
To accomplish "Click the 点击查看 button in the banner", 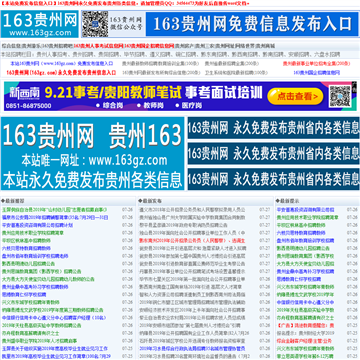I will 296,96.
